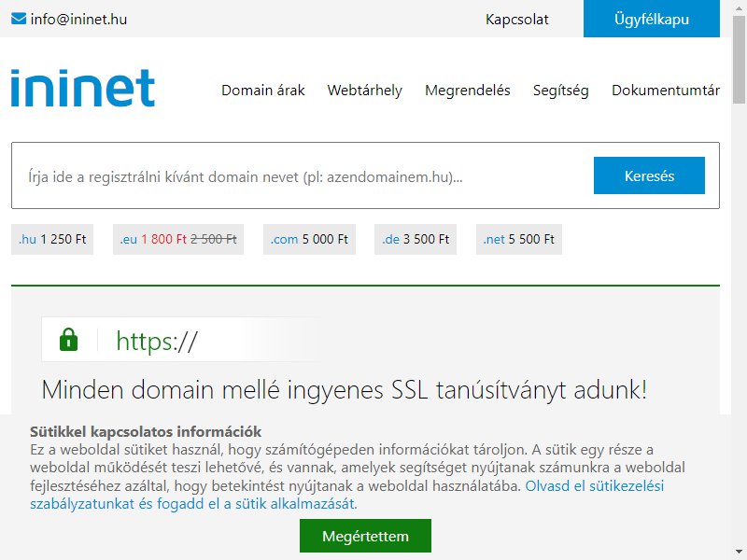Open the sütikezelési szabályzat cookie policy link
The height and width of the screenshot is (560, 747).
coord(346,495)
